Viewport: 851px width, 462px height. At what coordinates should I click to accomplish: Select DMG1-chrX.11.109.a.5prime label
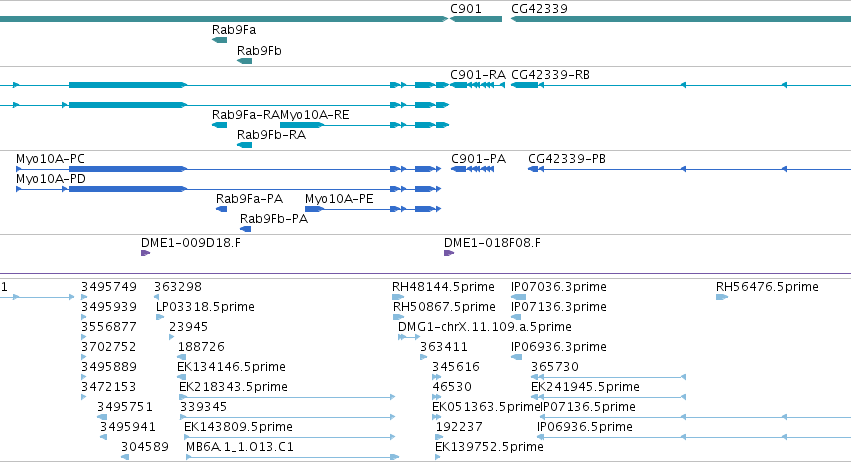[485, 327]
